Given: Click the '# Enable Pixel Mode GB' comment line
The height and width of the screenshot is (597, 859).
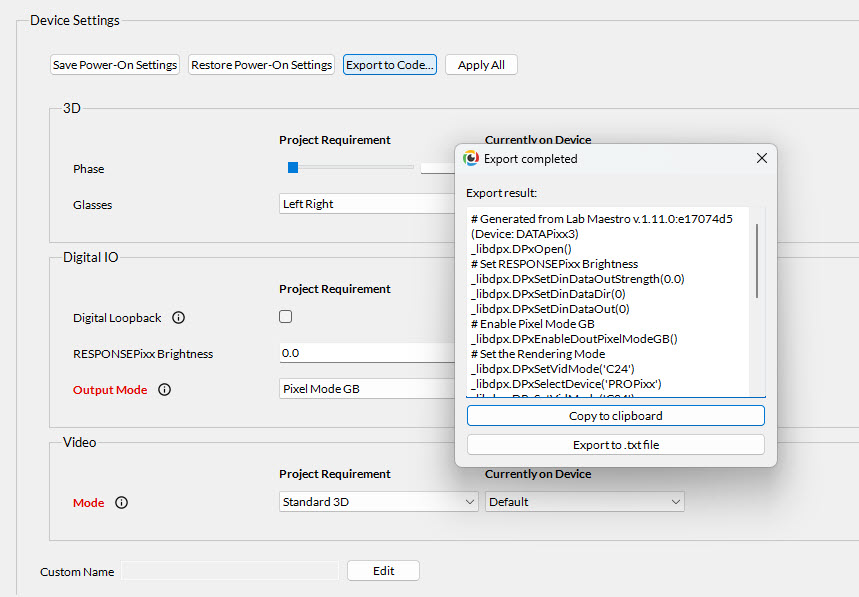Looking at the screenshot, I should coord(532,324).
